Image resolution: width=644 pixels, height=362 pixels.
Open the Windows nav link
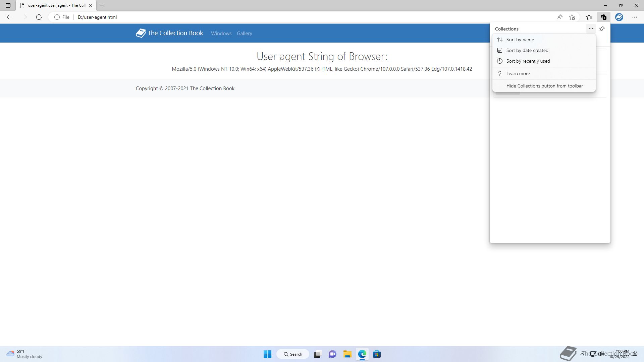pos(221,33)
